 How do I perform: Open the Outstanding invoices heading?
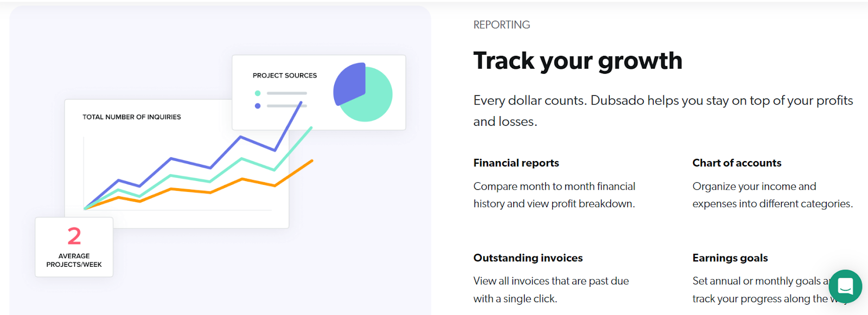(x=528, y=258)
